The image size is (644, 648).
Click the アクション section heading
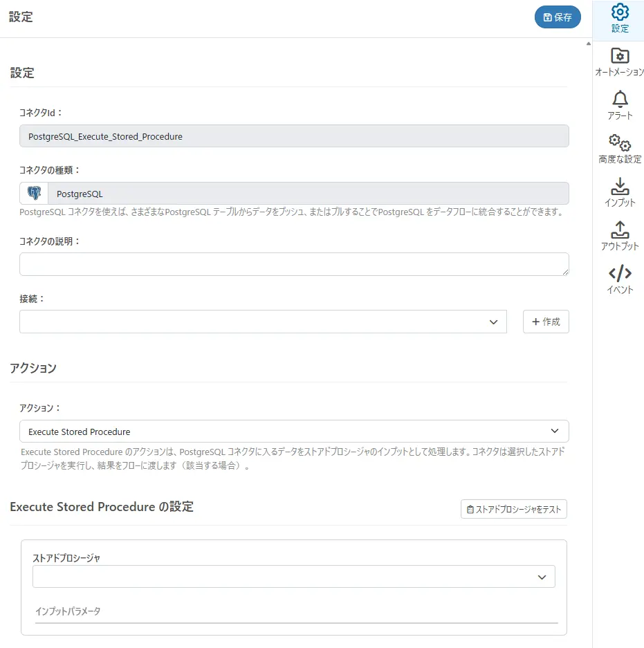(x=33, y=368)
